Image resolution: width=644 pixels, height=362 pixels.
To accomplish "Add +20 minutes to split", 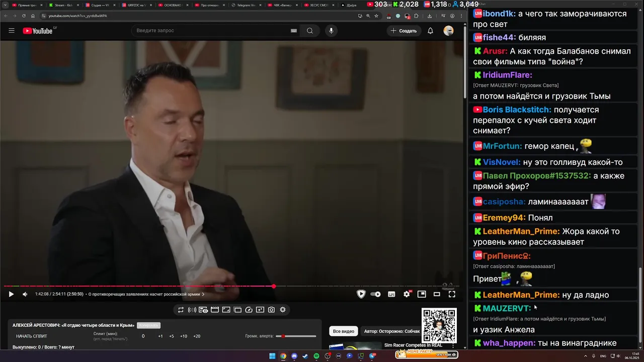I will tap(197, 336).
